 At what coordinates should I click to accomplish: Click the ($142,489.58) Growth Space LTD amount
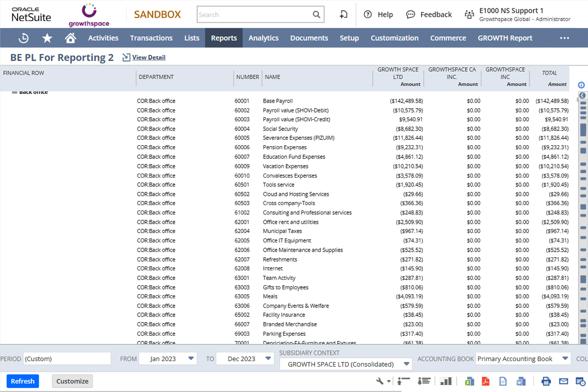click(406, 101)
